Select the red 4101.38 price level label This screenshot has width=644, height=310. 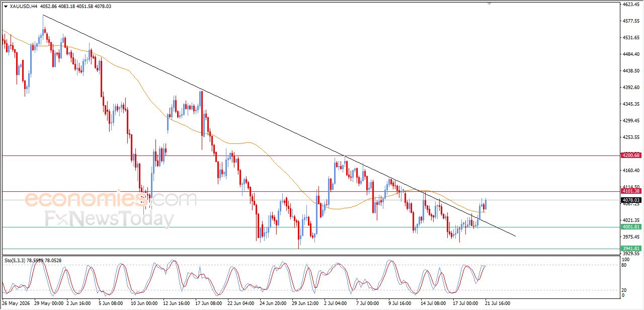(x=631, y=191)
